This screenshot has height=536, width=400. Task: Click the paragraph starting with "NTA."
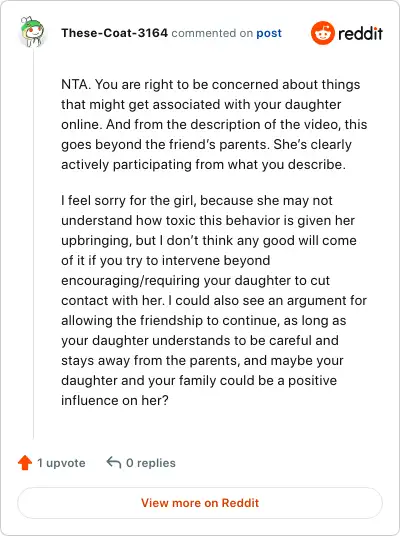[x=214, y=124]
